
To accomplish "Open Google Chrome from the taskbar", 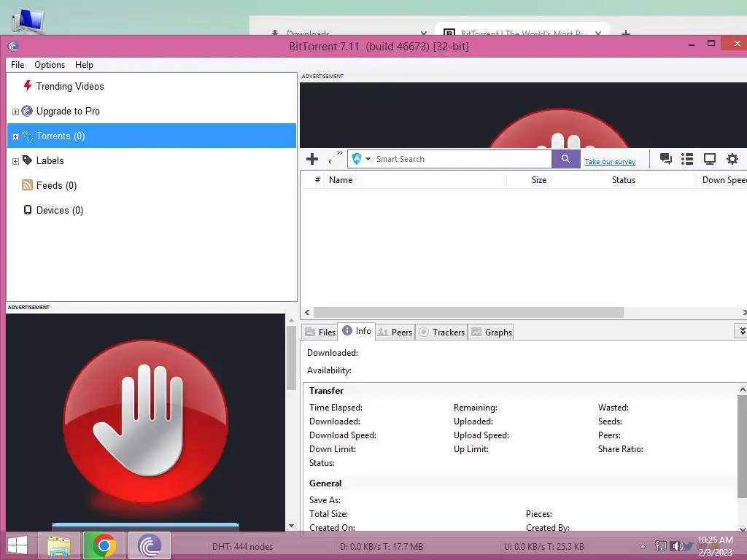I will click(104, 545).
